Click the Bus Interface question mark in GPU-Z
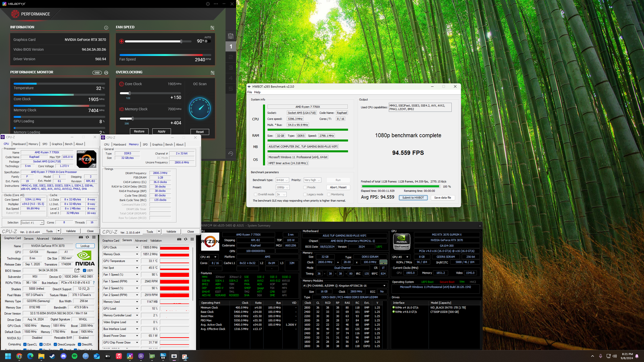Viewport: 644px width, 362px height. 94,282
